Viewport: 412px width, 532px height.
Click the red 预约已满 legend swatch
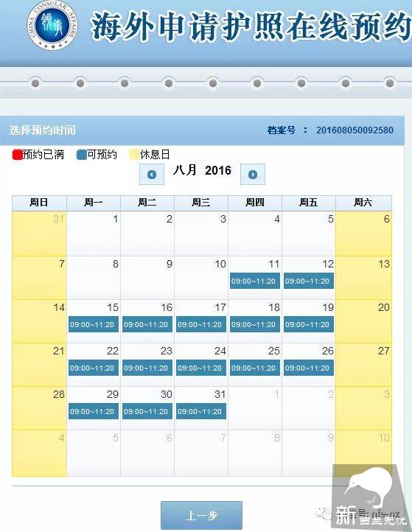[17, 155]
